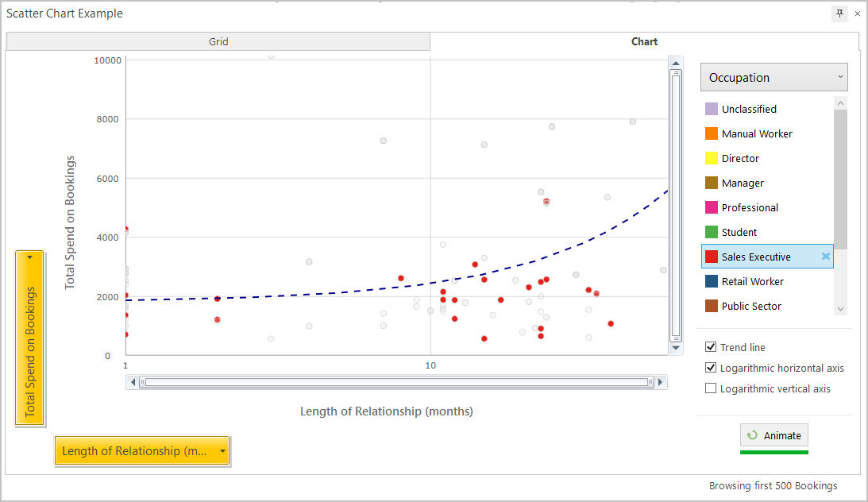Open the Occupation dropdown
The width and height of the screenshot is (868, 502).
pos(773,78)
